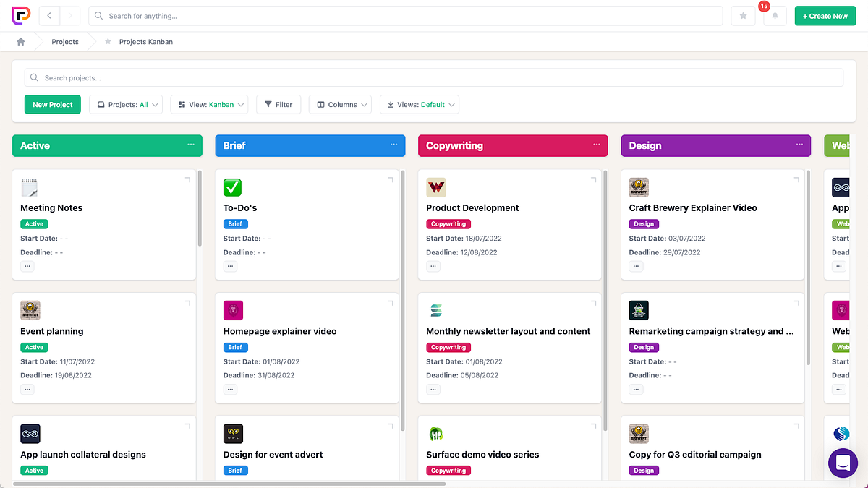Screen dimensions: 868x488
Task: Open favorites via the star icon
Action: click(x=743, y=16)
